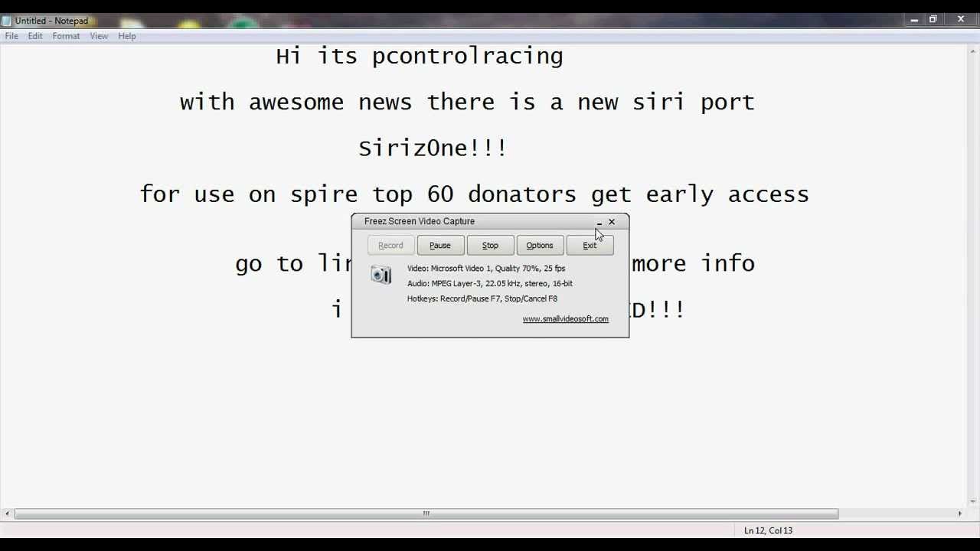This screenshot has width=980, height=551.
Task: Restore down the Notepad window
Action: click(x=933, y=20)
